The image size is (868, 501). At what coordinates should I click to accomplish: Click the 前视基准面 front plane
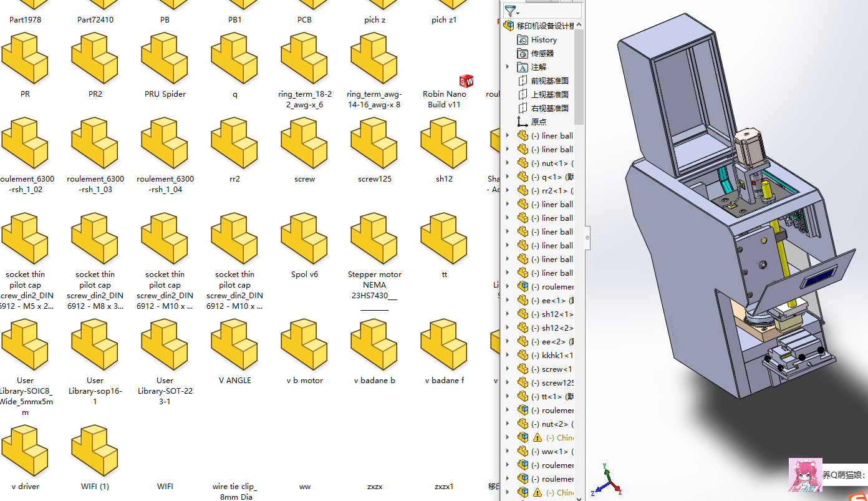[x=549, y=81]
